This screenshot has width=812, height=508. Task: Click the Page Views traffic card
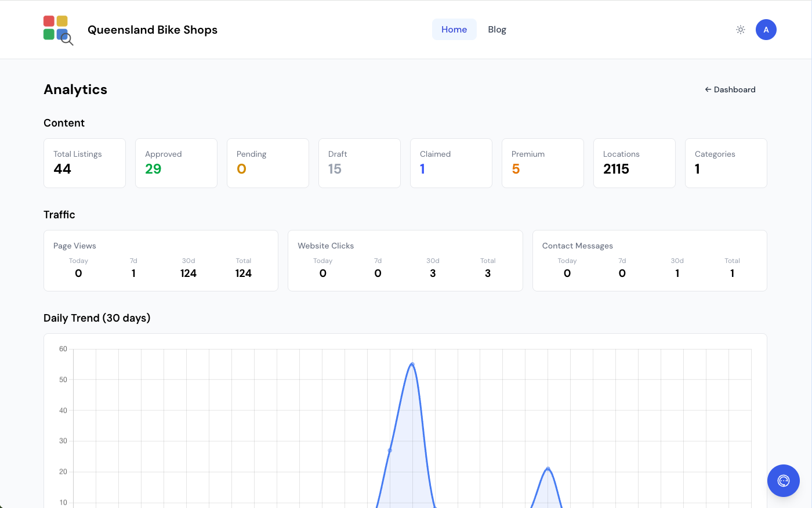161,260
